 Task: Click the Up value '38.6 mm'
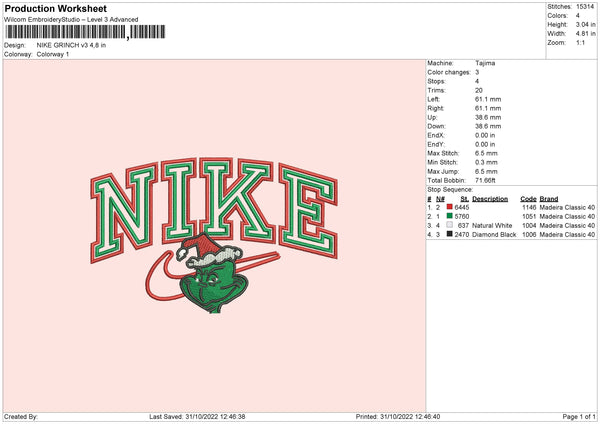click(488, 117)
